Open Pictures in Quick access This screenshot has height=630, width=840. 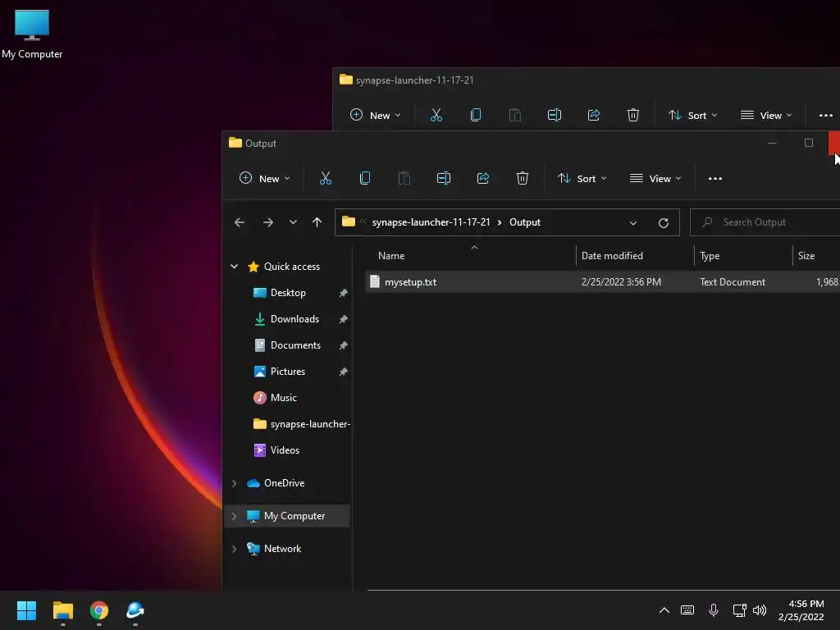(x=288, y=372)
